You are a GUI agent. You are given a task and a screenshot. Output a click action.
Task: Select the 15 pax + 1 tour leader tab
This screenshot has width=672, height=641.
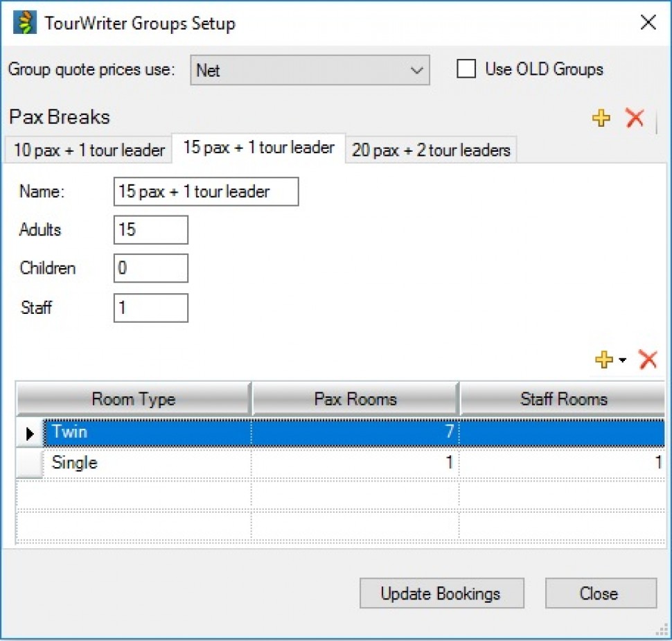pyautogui.click(x=258, y=148)
